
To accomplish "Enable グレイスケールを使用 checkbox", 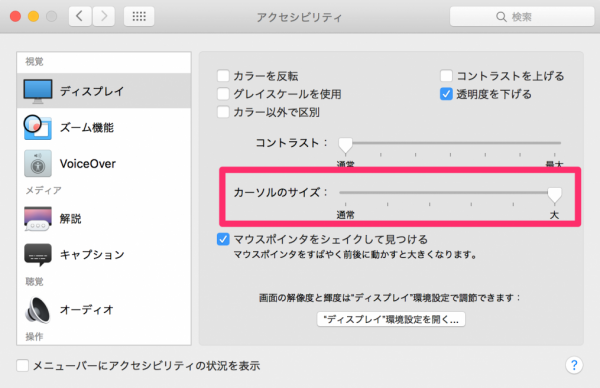I will (223, 94).
